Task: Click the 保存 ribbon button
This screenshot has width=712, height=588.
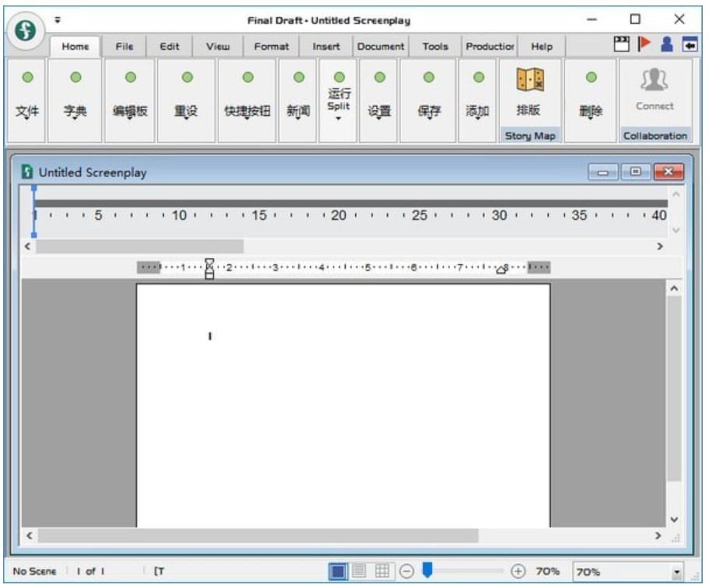Action: pos(428,100)
